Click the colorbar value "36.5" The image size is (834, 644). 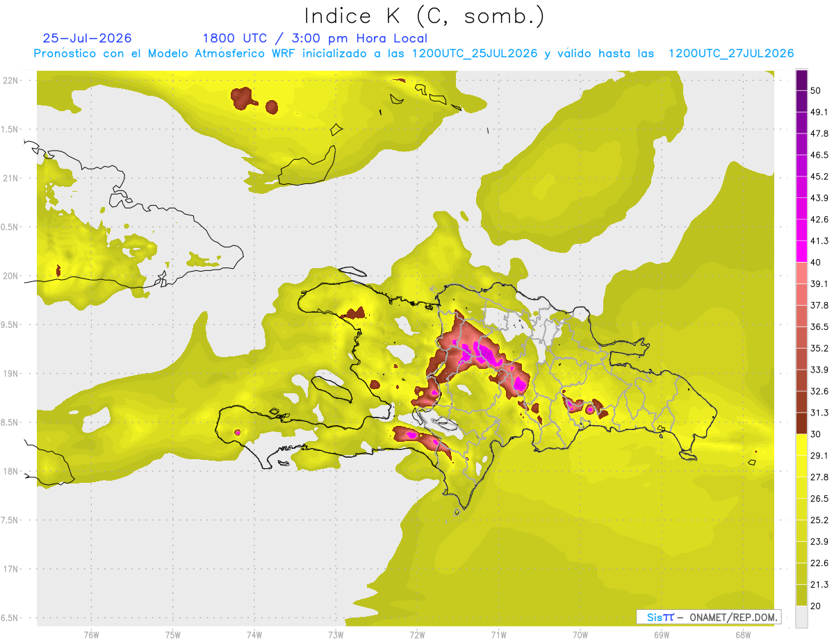(x=820, y=327)
